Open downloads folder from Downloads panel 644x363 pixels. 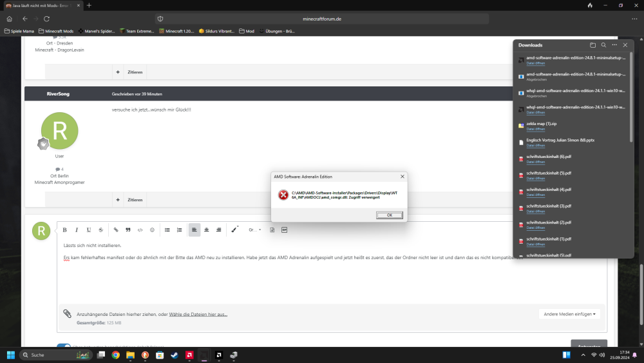pos(592,44)
